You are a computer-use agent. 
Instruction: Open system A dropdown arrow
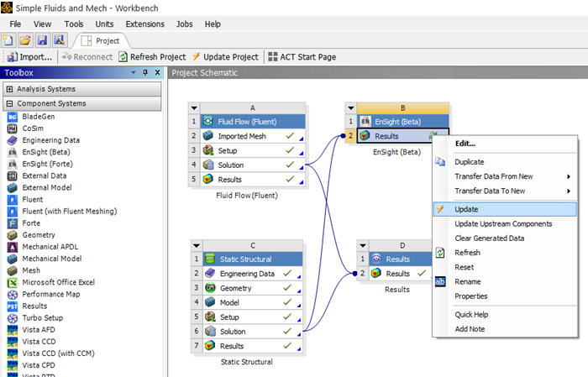pos(194,108)
